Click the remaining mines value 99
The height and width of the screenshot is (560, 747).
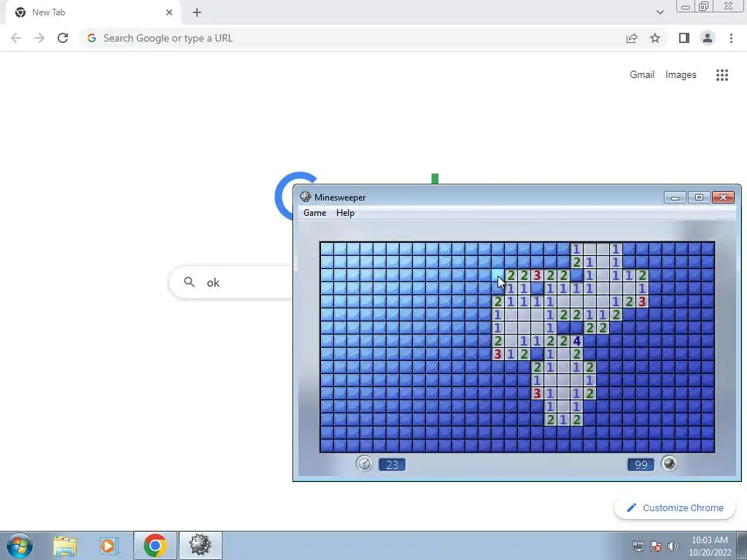(640, 464)
